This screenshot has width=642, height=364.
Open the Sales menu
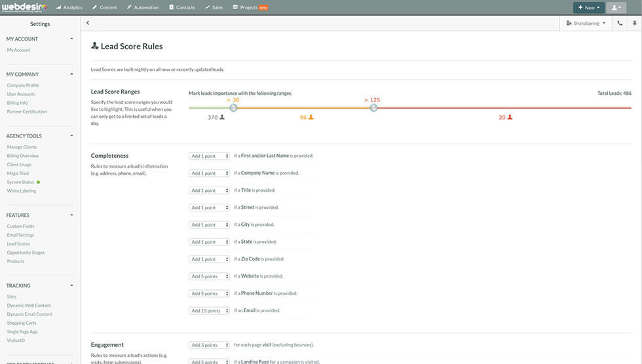click(x=214, y=7)
